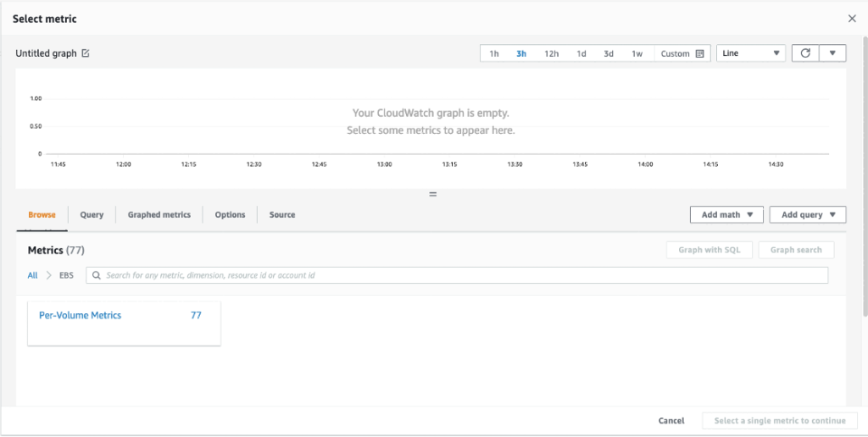Set time range to 3h

point(521,53)
